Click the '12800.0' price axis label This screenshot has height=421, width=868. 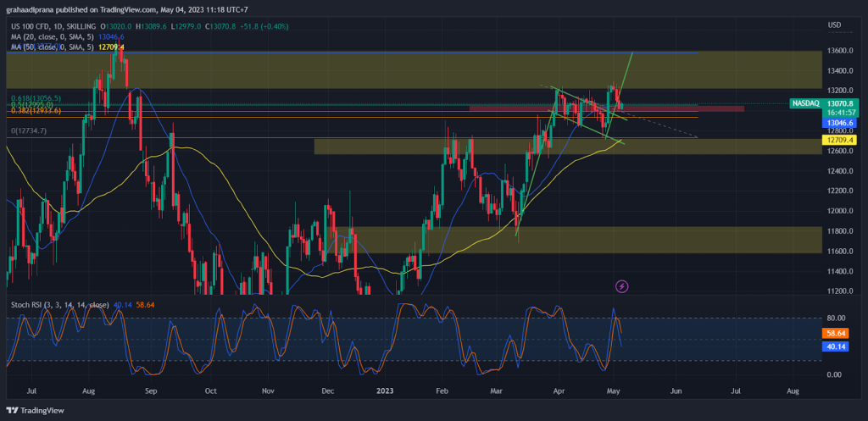tap(840, 131)
